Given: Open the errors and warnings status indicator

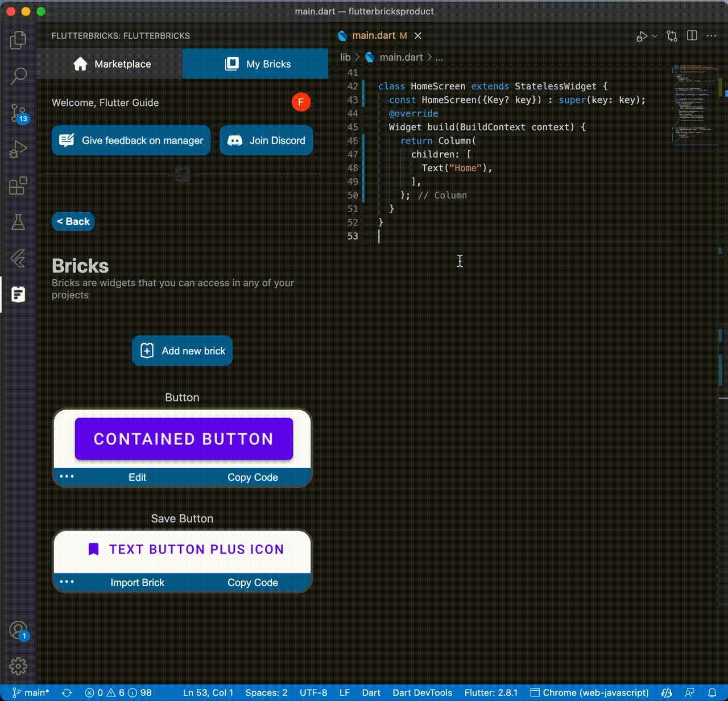Looking at the screenshot, I should pos(118,692).
